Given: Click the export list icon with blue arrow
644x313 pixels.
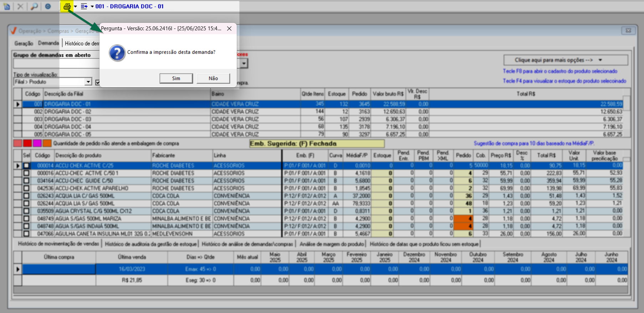Looking at the screenshot, I should click(x=84, y=6).
